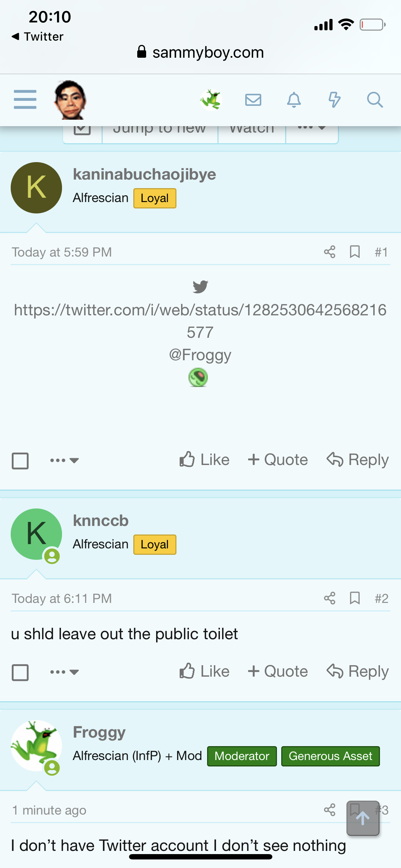Tick the checkbox on knnccb's post

(x=20, y=672)
